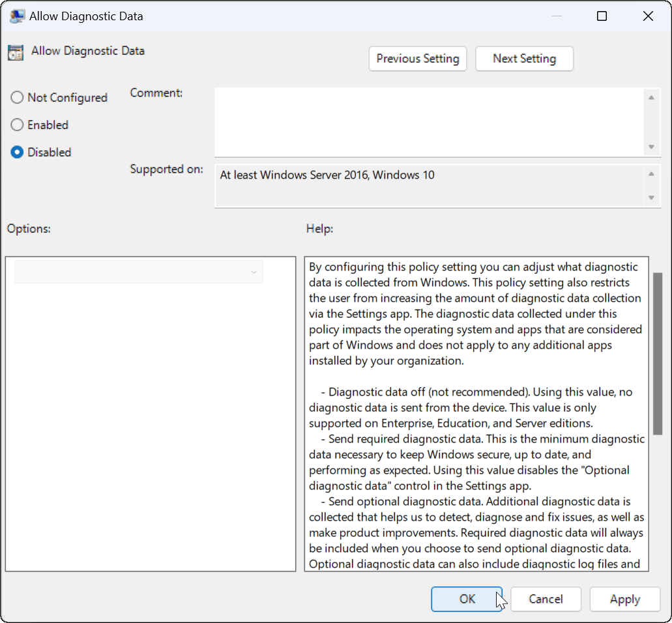Click the Supported on scroll-up arrow
672x623 pixels.
pyautogui.click(x=652, y=173)
